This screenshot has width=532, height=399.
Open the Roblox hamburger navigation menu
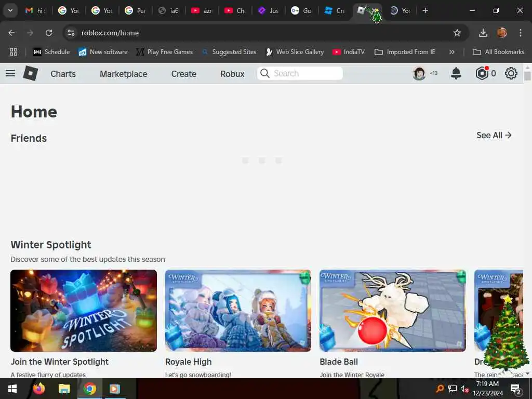[x=10, y=73]
